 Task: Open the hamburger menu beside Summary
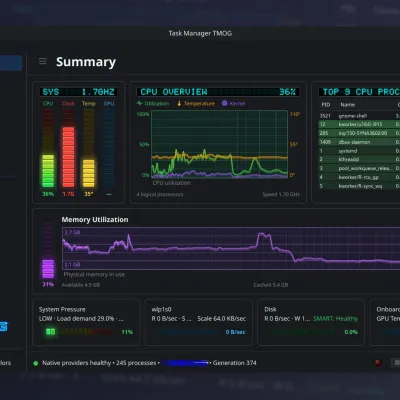[43, 61]
